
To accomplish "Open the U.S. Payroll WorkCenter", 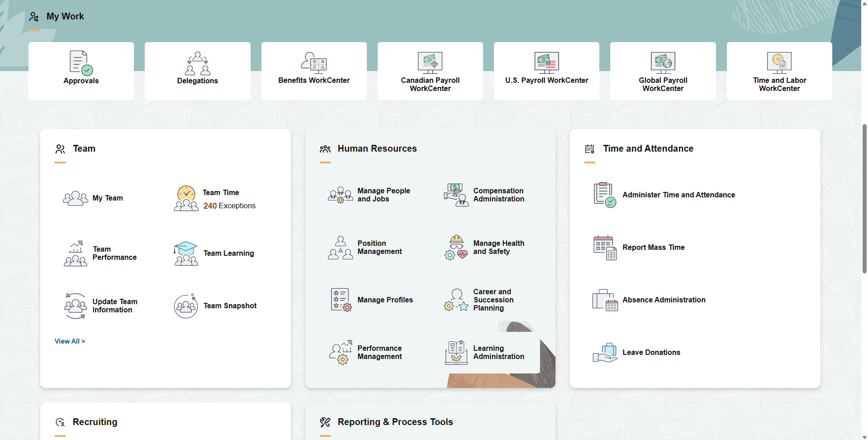I will point(546,71).
